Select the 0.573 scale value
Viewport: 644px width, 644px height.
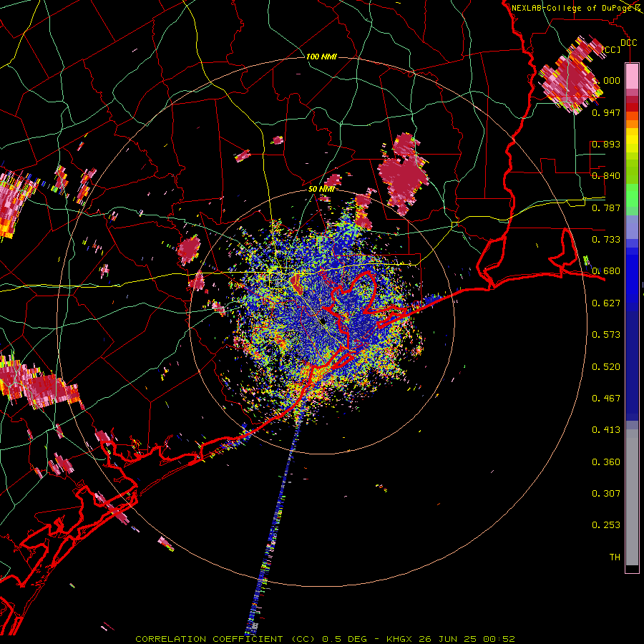[x=606, y=335]
